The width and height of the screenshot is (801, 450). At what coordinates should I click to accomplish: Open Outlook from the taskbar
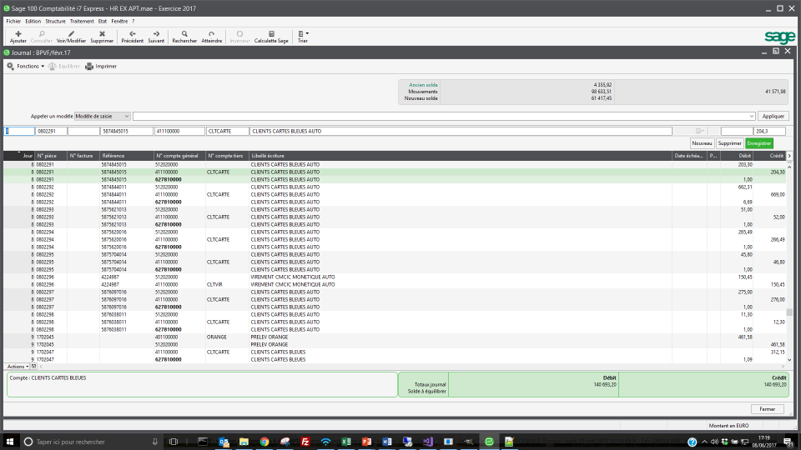pos(223,441)
